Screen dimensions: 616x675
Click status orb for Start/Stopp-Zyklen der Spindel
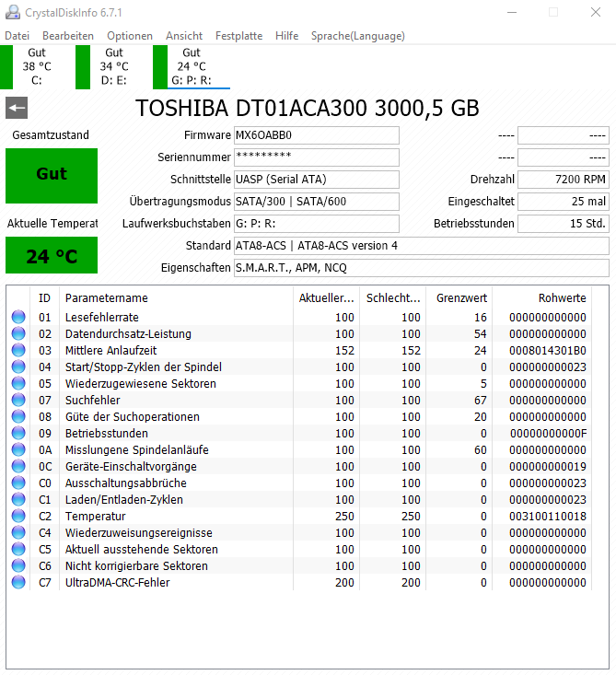(18, 367)
